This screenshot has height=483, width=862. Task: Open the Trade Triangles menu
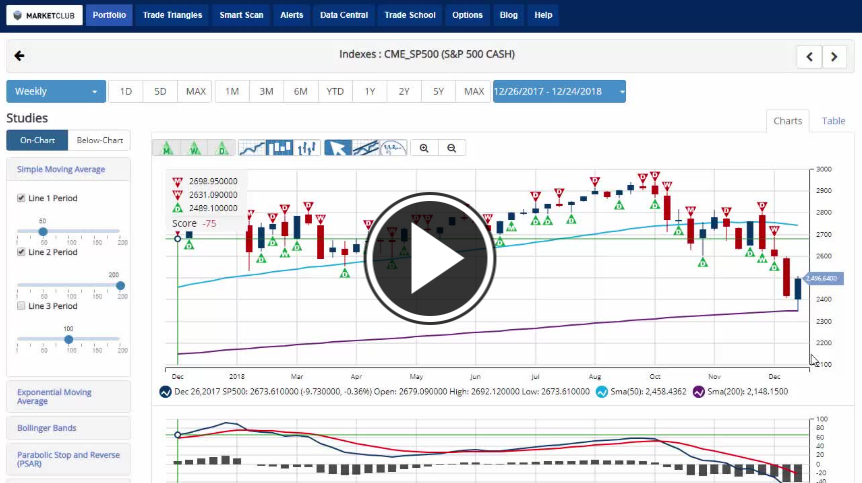(172, 15)
